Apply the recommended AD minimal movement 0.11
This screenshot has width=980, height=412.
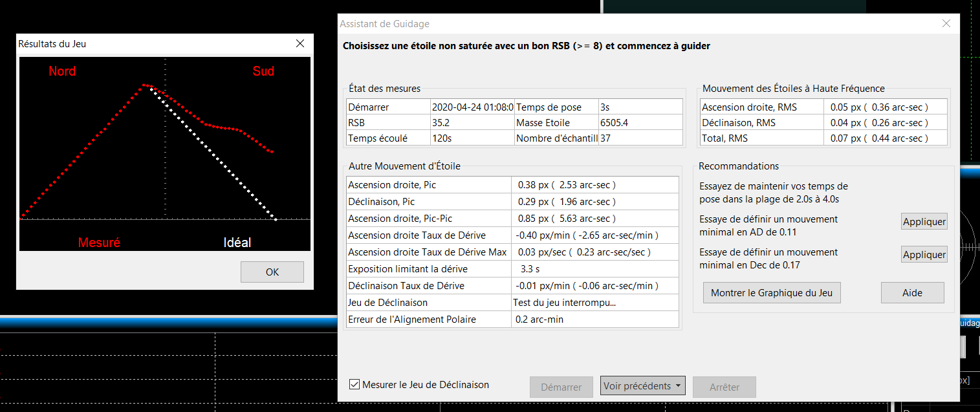(x=924, y=222)
